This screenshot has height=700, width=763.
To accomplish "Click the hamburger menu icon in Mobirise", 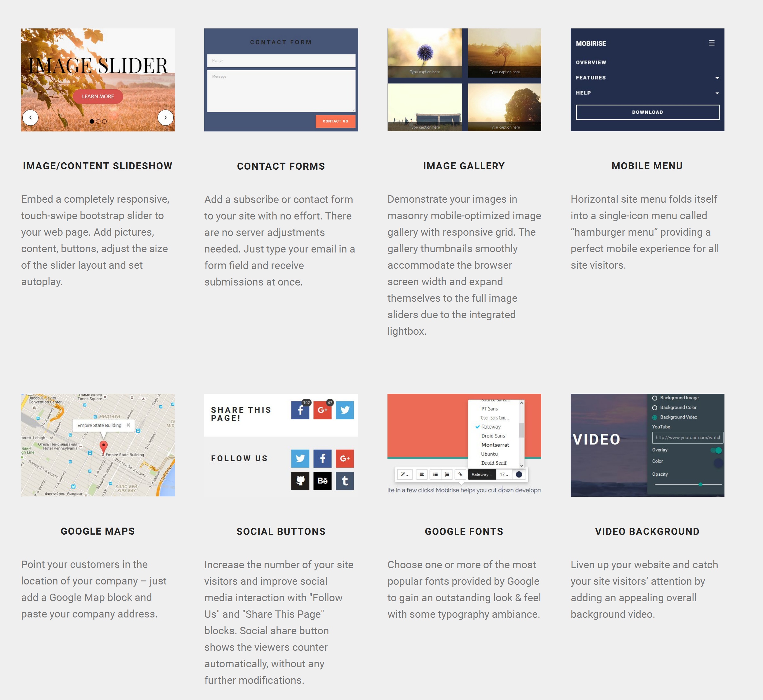I will click(712, 42).
